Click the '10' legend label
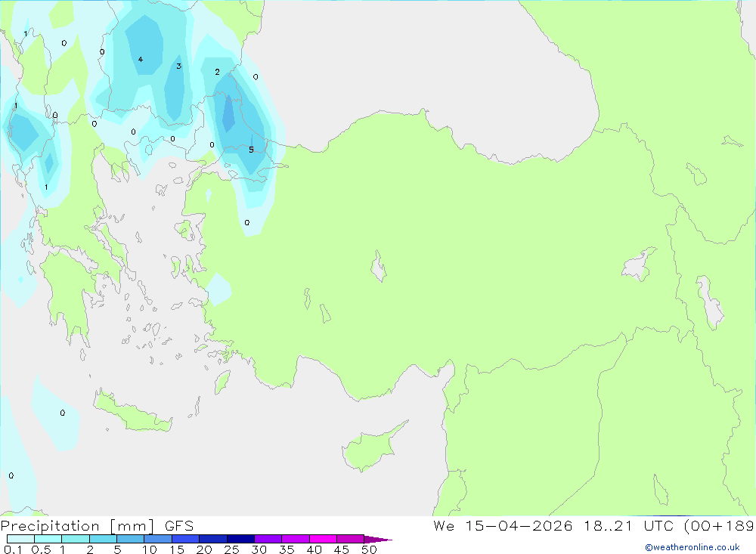The width and height of the screenshot is (756, 554). pos(150,549)
